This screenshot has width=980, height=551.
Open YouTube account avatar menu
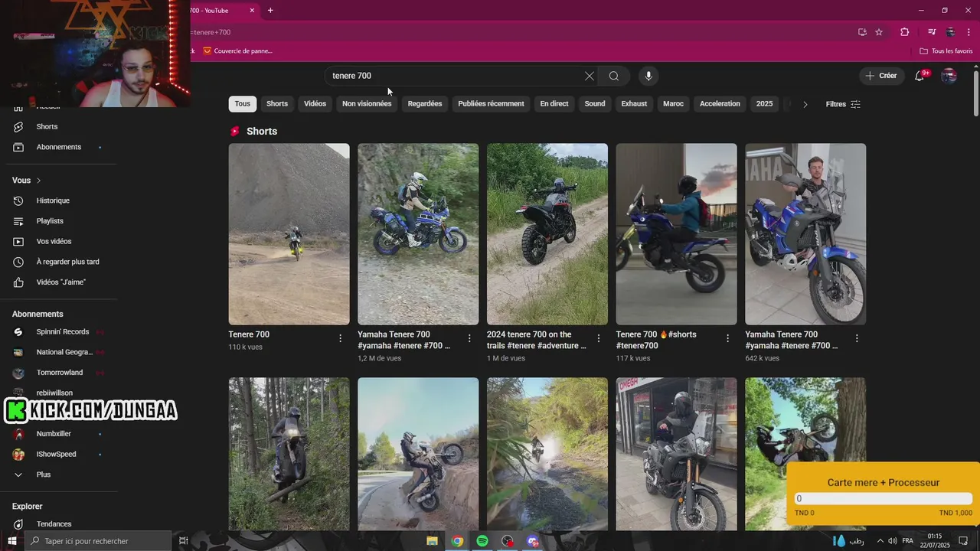pos(949,76)
